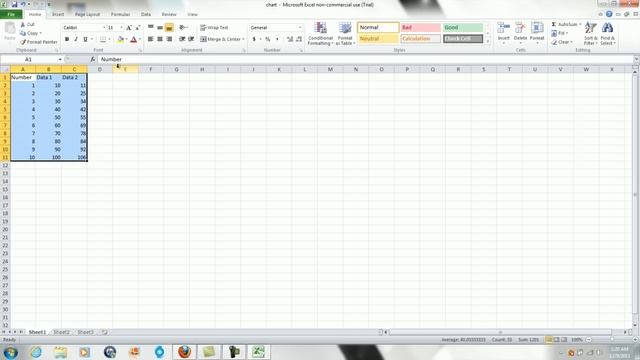
Task: Click the zoom slider handle in status bar
Action: point(612,340)
